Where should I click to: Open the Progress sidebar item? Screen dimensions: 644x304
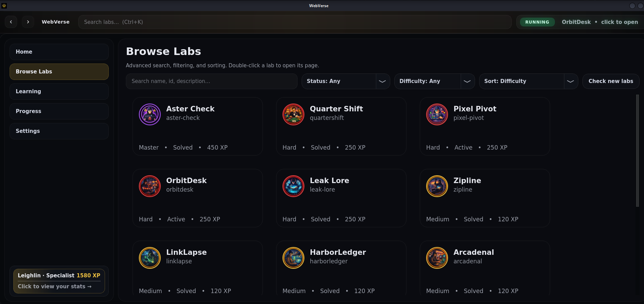pyautogui.click(x=59, y=111)
